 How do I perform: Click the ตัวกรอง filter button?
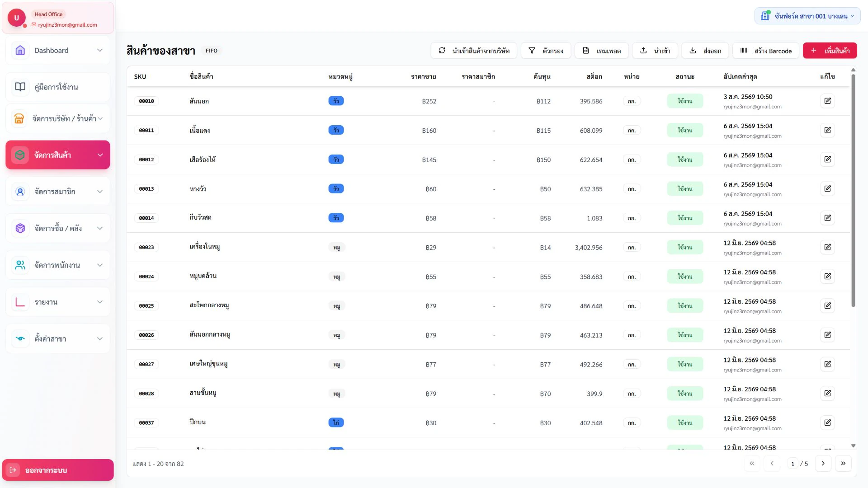(546, 51)
